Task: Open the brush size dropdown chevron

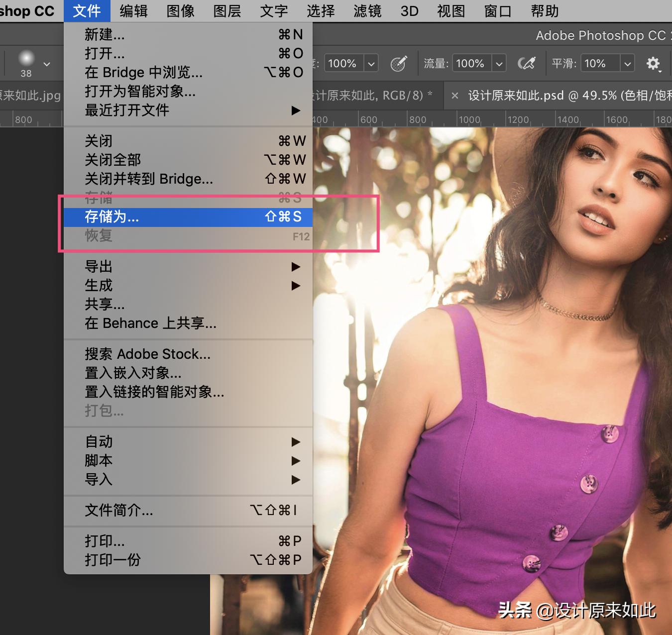Action: (x=46, y=64)
